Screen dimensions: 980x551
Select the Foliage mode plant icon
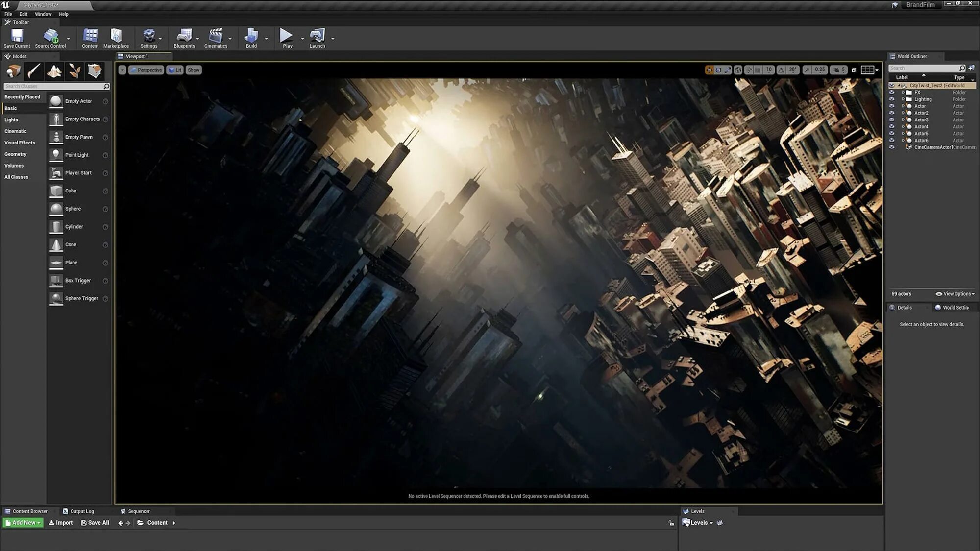(74, 71)
